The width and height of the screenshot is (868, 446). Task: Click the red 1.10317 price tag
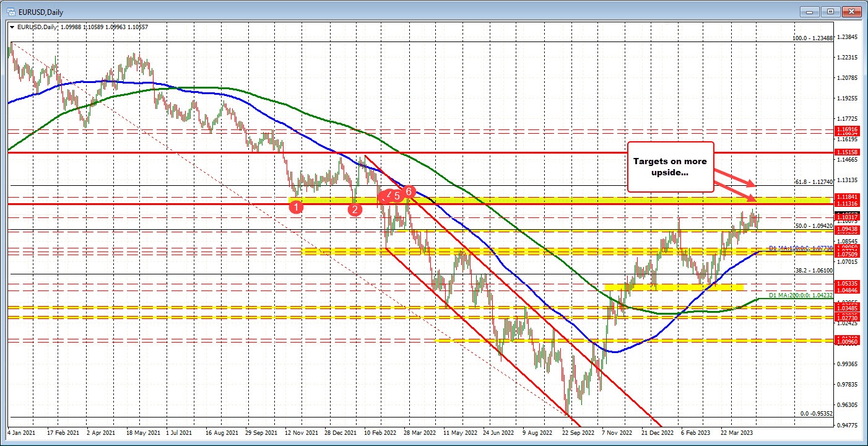pos(846,217)
